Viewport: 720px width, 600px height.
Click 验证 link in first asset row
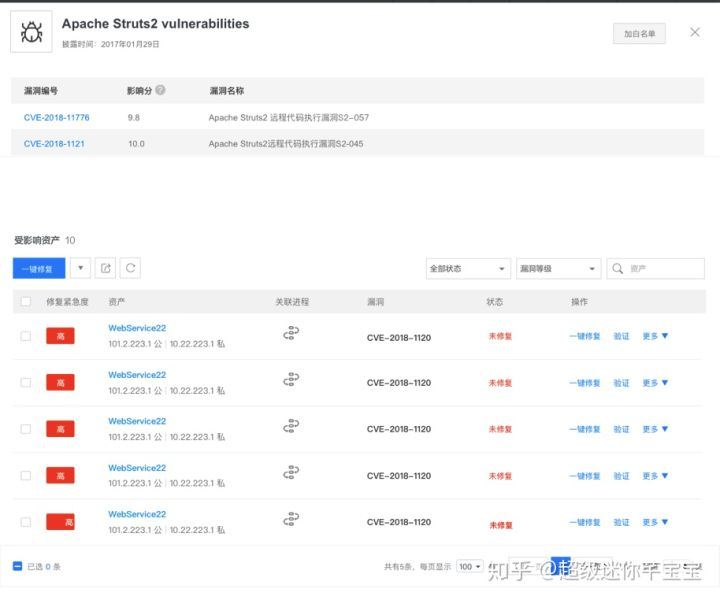[x=621, y=336]
